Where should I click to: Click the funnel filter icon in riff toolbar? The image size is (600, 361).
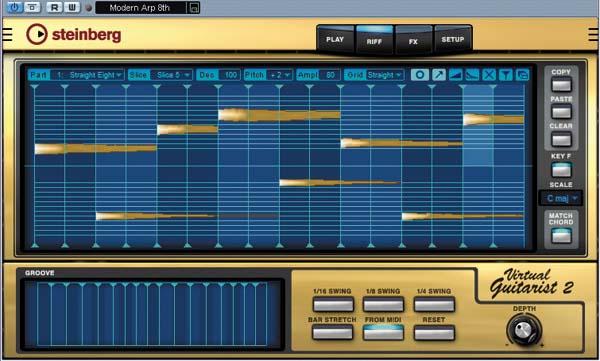505,75
